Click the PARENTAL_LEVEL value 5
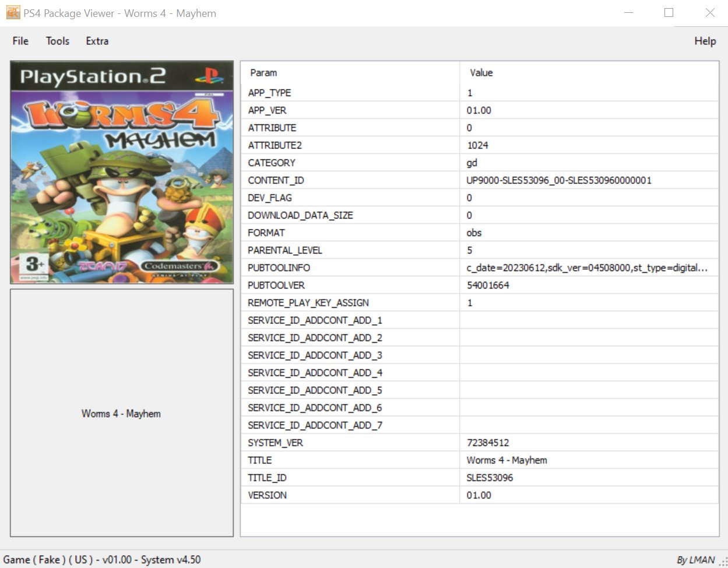Screen dimensions: 728x568 (x=470, y=250)
